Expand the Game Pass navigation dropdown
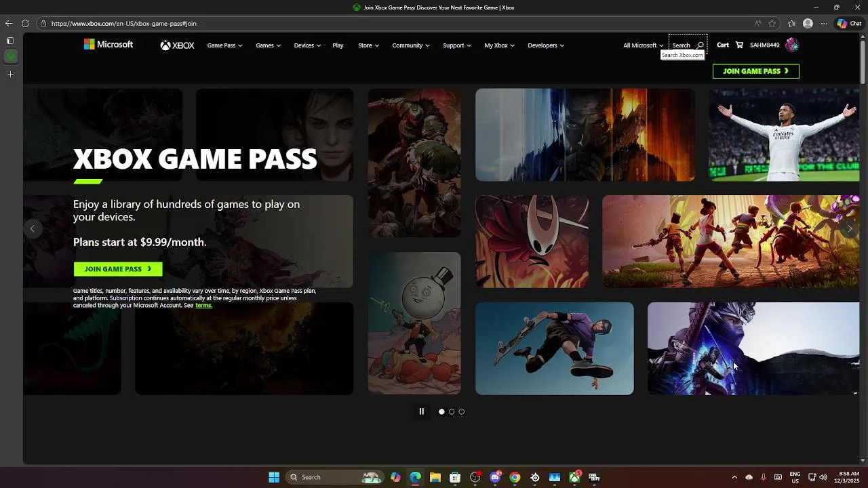This screenshot has height=488, width=868. pyautogui.click(x=224, y=45)
